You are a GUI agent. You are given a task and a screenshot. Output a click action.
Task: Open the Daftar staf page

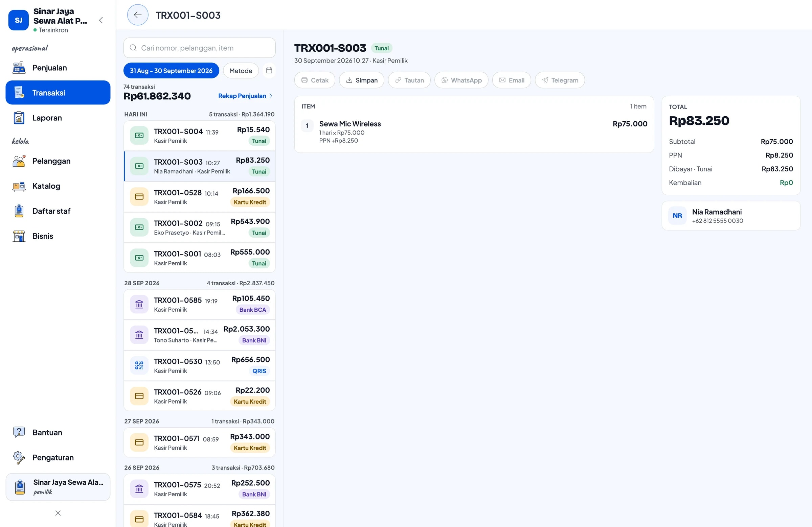(58, 211)
